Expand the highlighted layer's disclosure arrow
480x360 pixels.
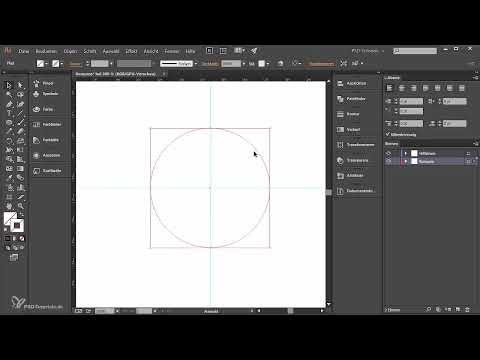pyautogui.click(x=406, y=161)
